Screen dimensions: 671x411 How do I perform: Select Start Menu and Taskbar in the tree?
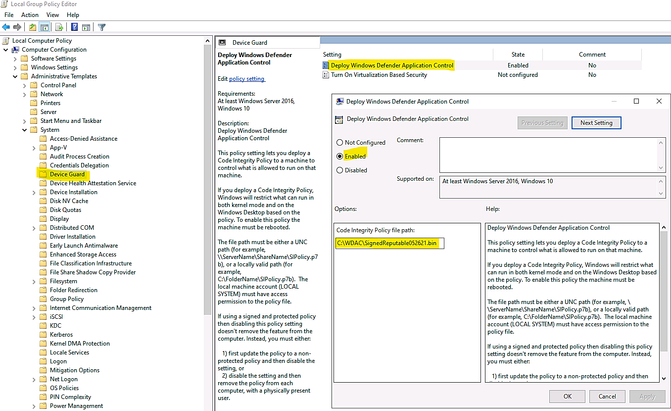coord(71,121)
